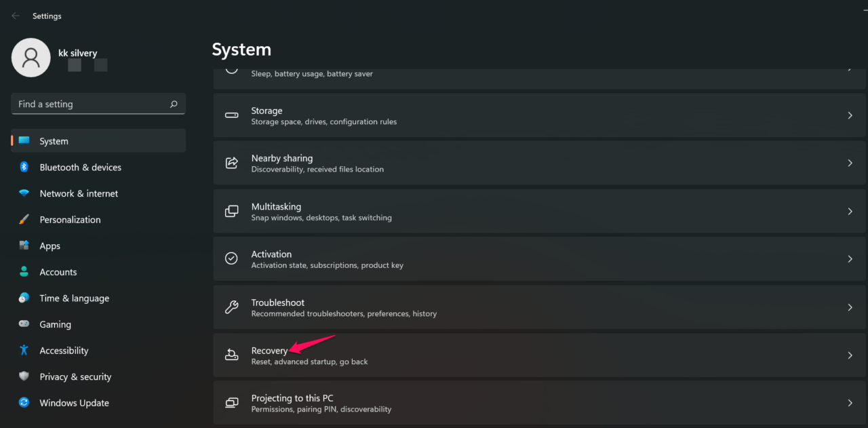Image resolution: width=868 pixels, height=428 pixels.
Task: Select Time & language in sidebar
Action: 75,298
